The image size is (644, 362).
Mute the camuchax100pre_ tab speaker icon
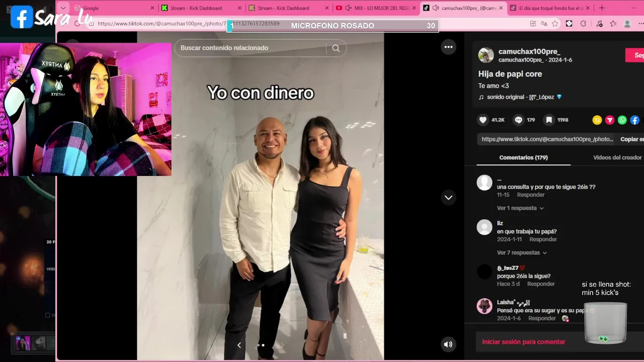(x=435, y=8)
